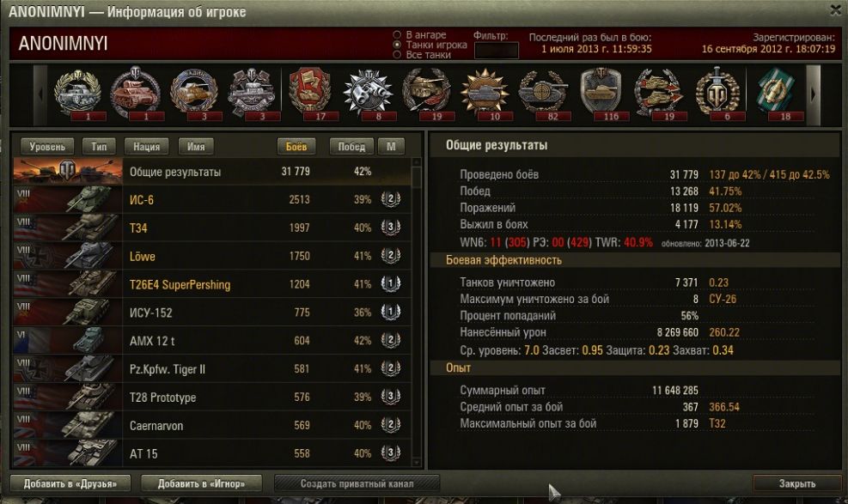Click the AMX 12 t tank thumbnail
This screenshot has height=504, width=848.
68,340
